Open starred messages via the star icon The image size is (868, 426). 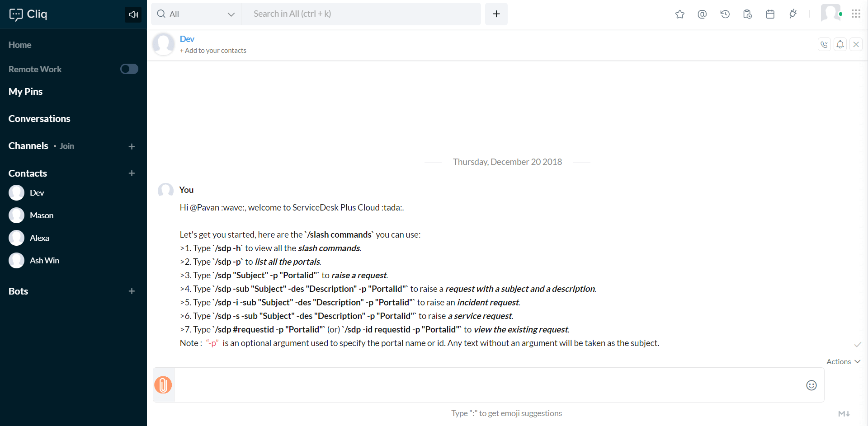tap(679, 14)
